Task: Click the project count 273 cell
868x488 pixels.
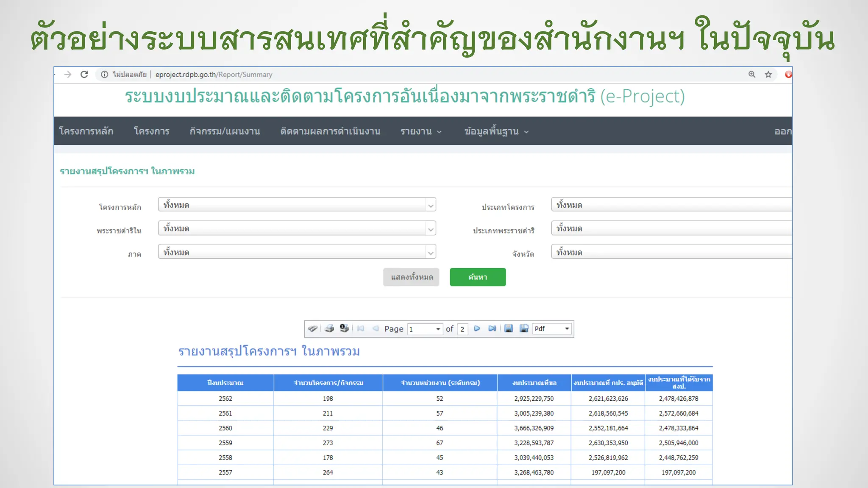Action: click(x=328, y=443)
